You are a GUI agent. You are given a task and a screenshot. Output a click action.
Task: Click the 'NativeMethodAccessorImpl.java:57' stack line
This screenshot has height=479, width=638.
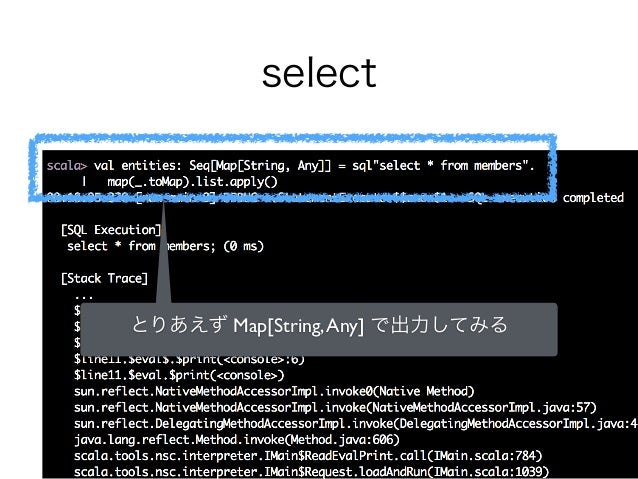[335, 408]
